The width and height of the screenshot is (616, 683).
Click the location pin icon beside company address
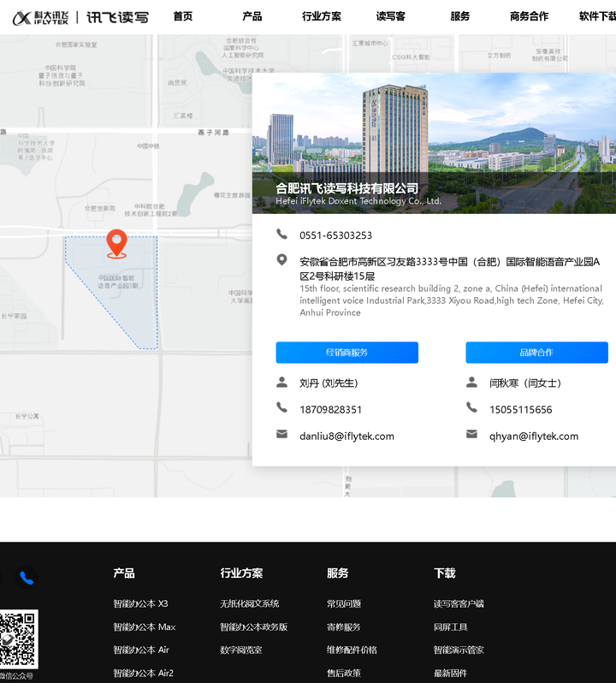[x=281, y=260]
